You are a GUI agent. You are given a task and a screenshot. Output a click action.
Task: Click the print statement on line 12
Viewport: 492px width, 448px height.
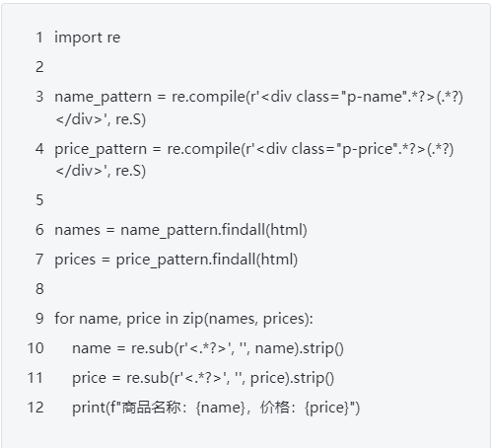coord(216,408)
